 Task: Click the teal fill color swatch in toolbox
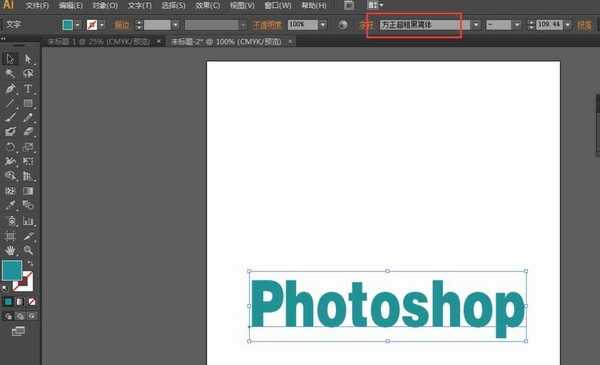(12, 270)
